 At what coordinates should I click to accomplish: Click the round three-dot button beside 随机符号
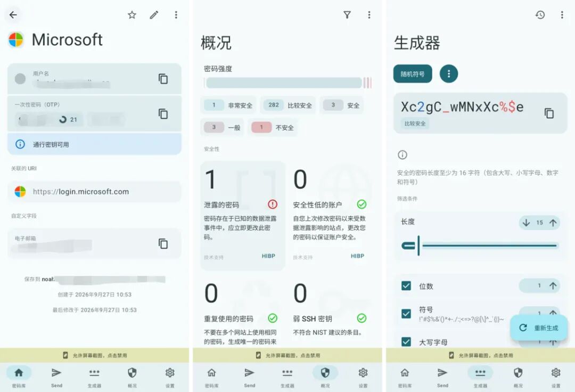pos(449,73)
